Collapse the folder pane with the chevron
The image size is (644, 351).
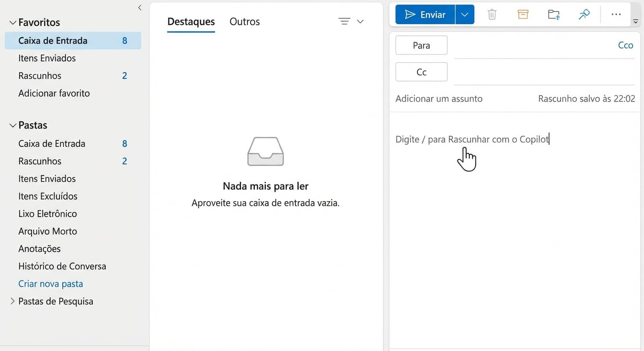(x=140, y=8)
